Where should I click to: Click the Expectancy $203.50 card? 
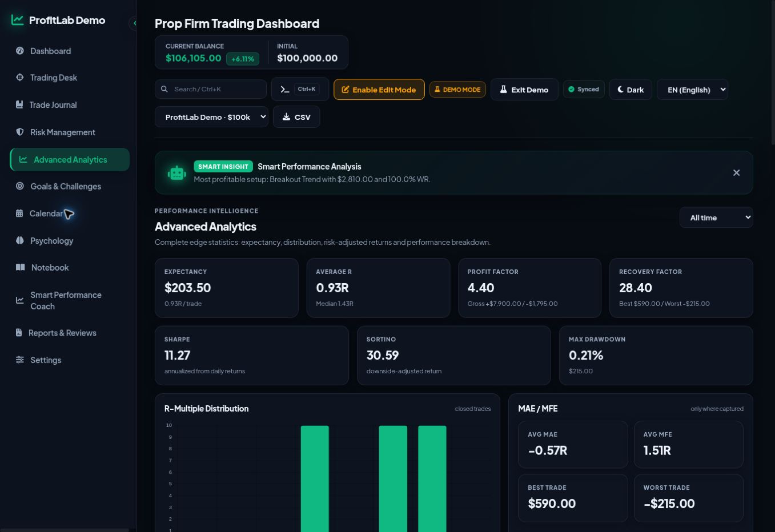[x=227, y=288]
